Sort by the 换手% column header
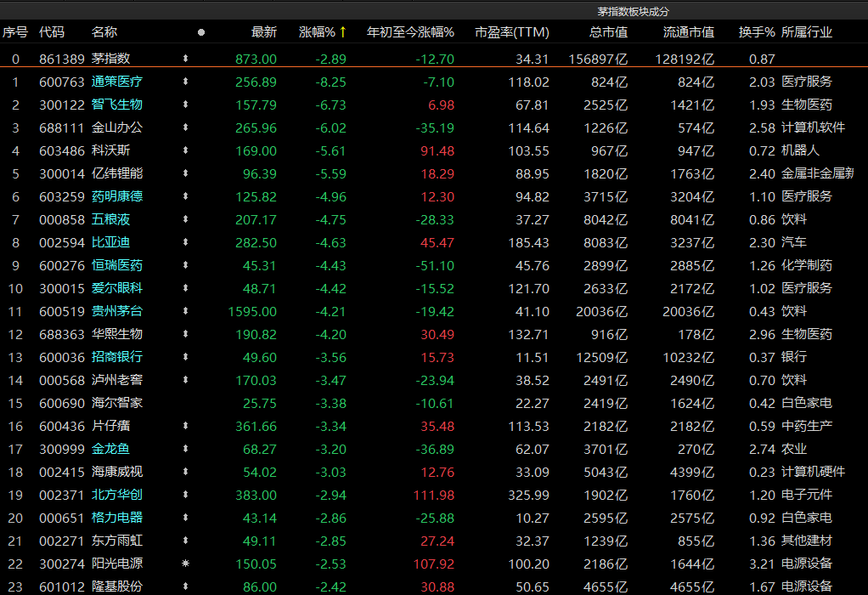Screen dimensions: 868x595 (x=757, y=32)
